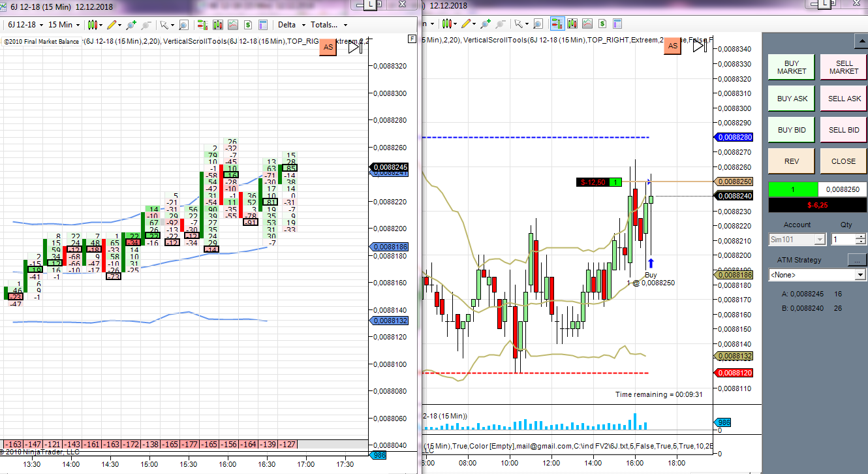Increase Qty with up stepper arrow
Viewport: 868px width, 474px height.
click(861, 236)
